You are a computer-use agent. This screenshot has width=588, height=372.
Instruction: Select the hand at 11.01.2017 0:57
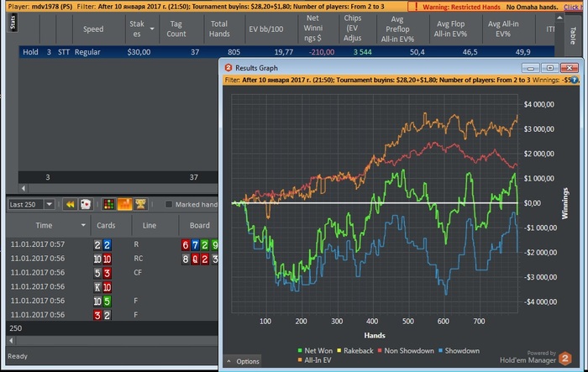112,244
